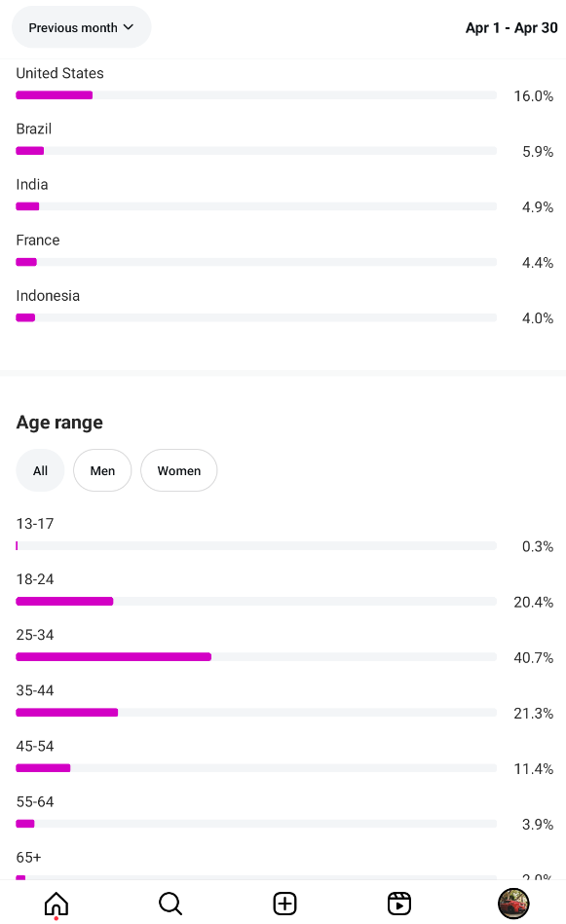
Task: Click the United States percentage bar
Action: (256, 95)
